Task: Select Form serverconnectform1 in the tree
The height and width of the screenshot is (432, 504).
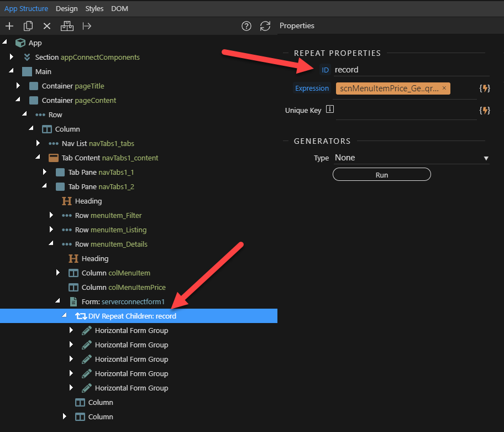Action: 124,302
